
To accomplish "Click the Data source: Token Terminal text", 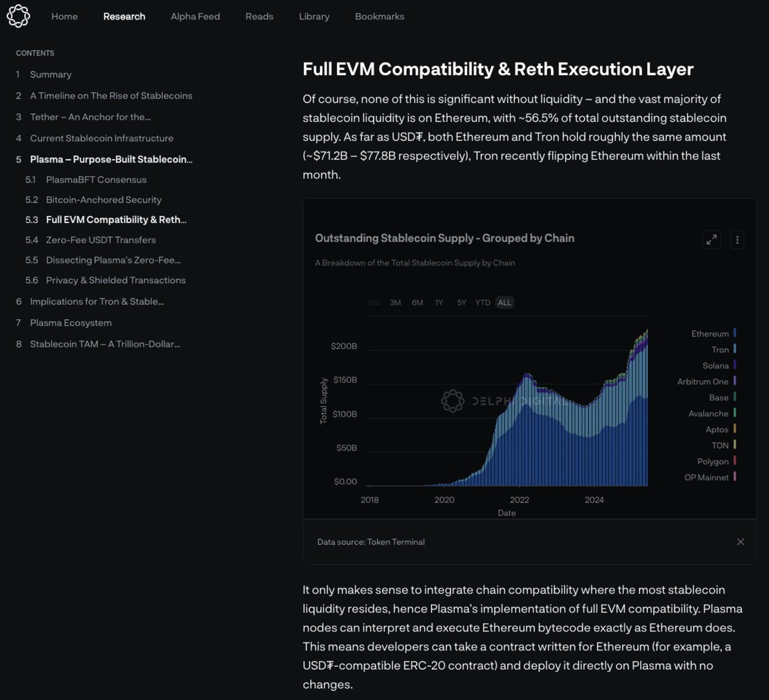I will click(371, 542).
